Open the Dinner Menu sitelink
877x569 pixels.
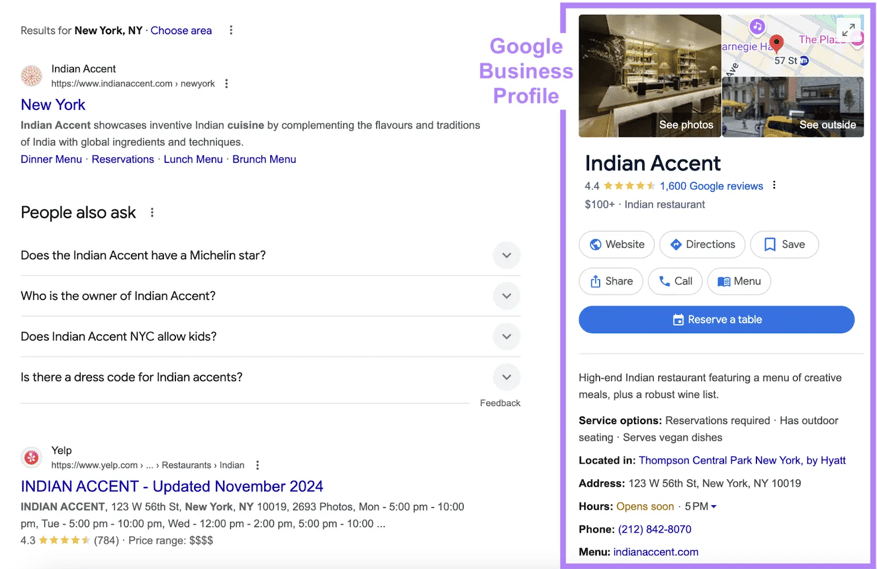tap(51, 159)
